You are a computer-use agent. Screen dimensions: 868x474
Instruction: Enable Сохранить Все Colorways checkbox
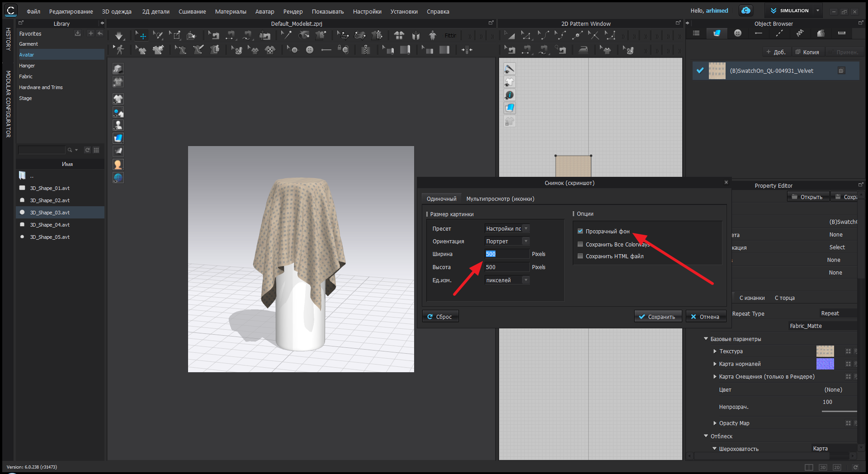click(x=580, y=245)
